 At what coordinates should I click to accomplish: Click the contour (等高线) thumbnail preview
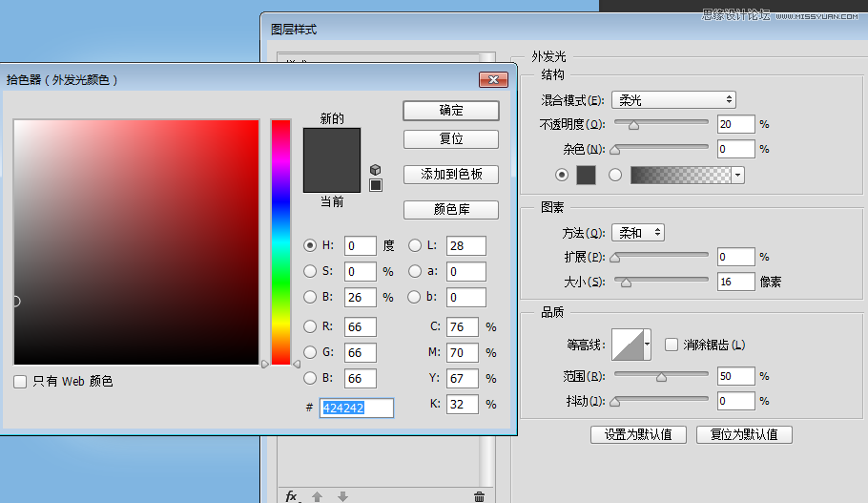point(628,344)
